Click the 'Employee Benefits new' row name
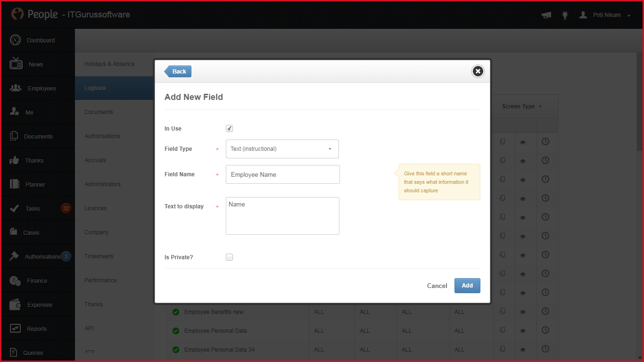The height and width of the screenshot is (362, 644). (x=214, y=312)
